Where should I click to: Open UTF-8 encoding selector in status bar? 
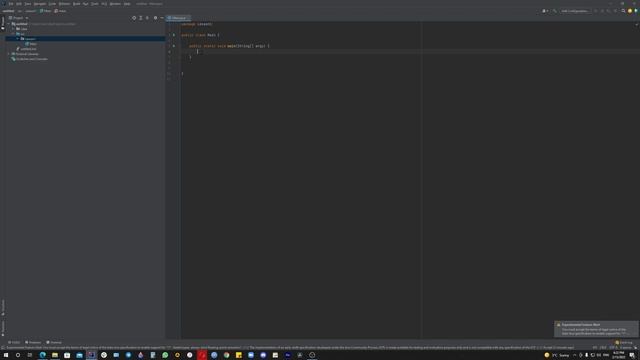coord(613,348)
